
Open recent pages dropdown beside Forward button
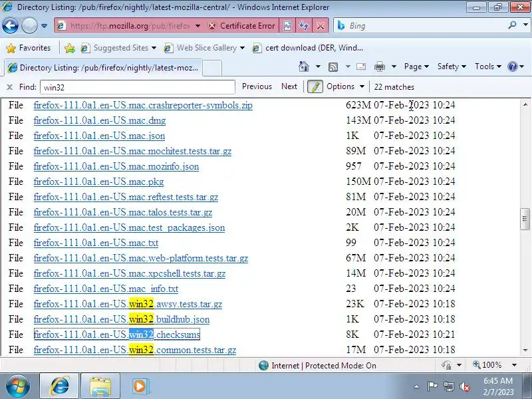click(44, 26)
